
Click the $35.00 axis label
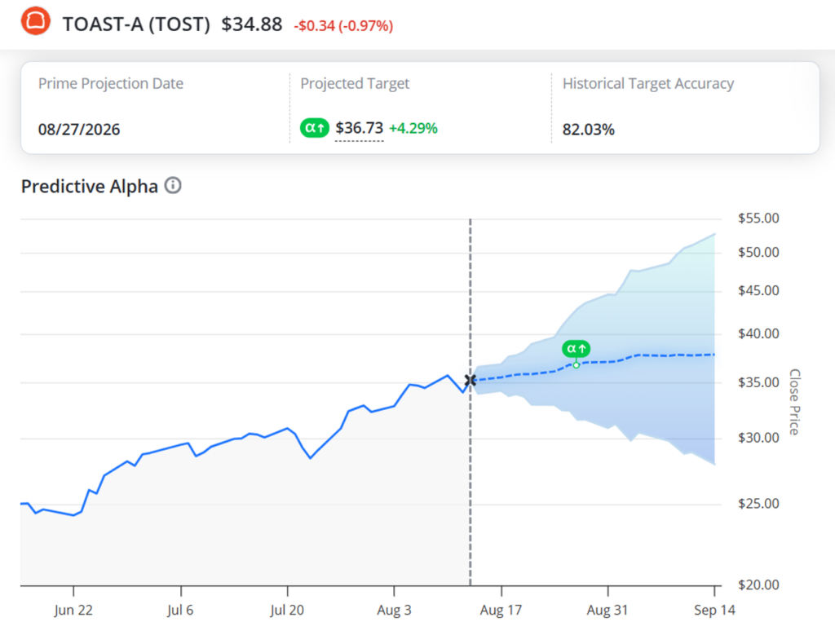758,382
